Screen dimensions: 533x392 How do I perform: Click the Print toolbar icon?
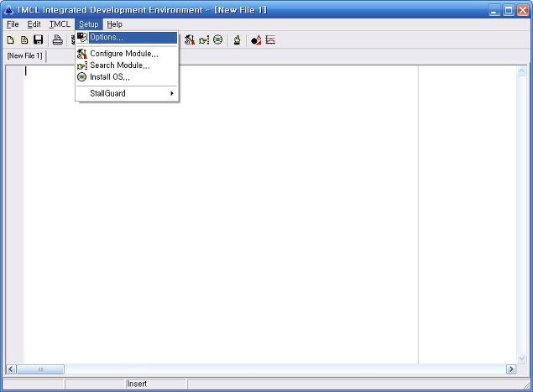tap(58, 40)
